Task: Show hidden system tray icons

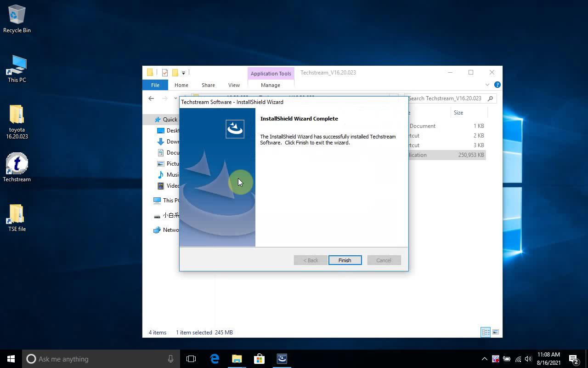Action: 484,359
